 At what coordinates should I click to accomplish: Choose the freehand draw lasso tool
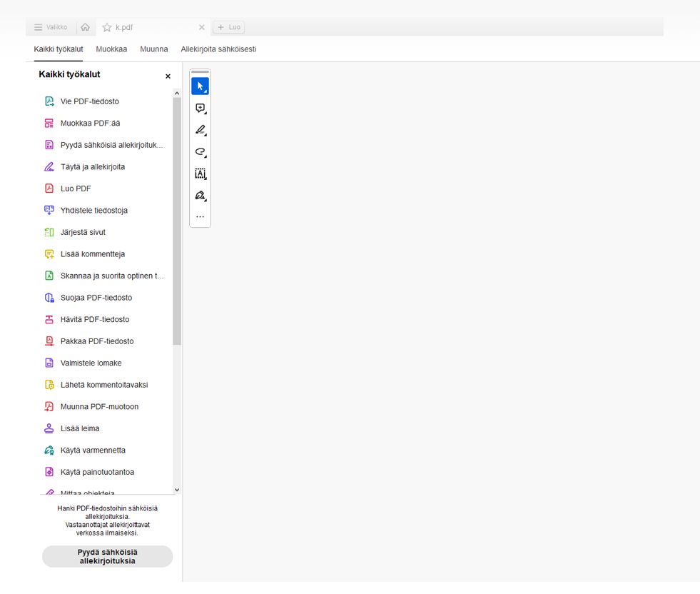pyautogui.click(x=200, y=152)
